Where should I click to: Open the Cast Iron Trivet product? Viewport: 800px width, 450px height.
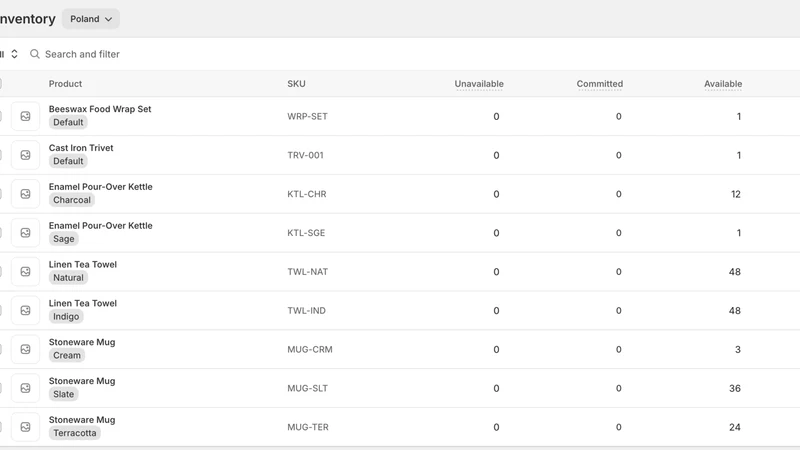[81, 147]
